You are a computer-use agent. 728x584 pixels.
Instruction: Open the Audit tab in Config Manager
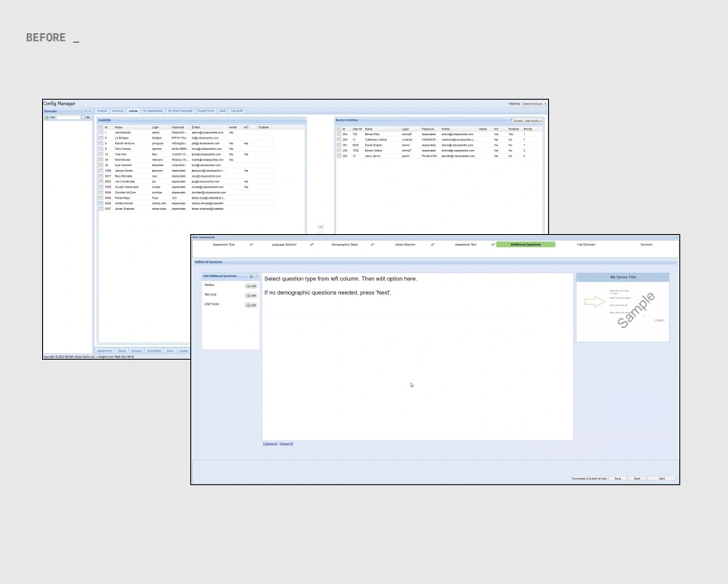coord(223,111)
